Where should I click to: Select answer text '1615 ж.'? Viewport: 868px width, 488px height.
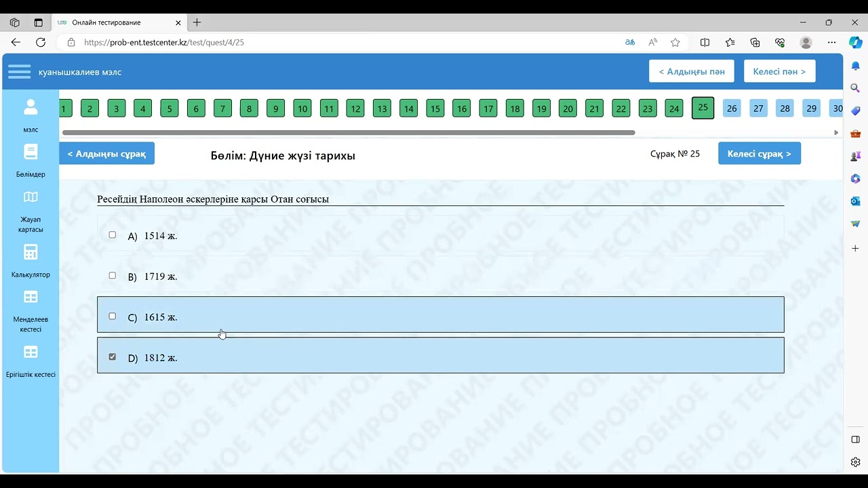coord(161,317)
